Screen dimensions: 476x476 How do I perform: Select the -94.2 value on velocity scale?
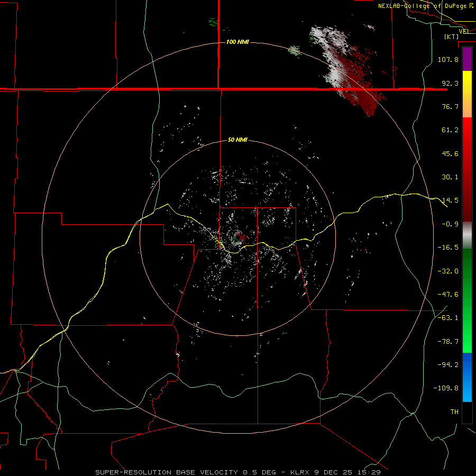(448, 365)
